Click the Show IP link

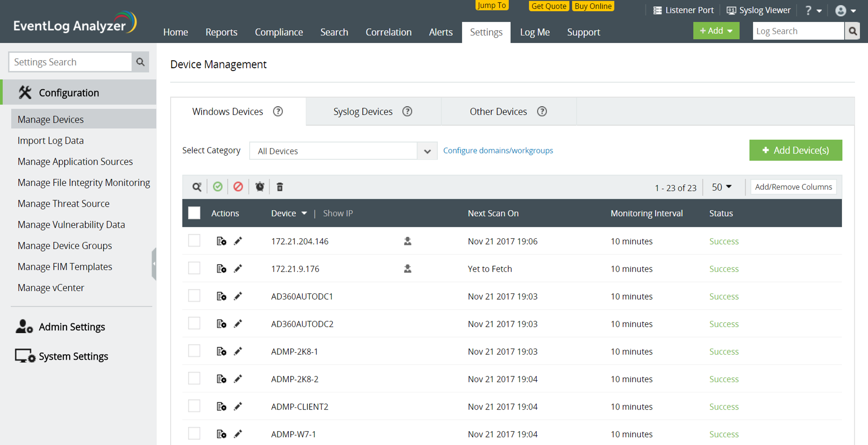pyautogui.click(x=338, y=214)
